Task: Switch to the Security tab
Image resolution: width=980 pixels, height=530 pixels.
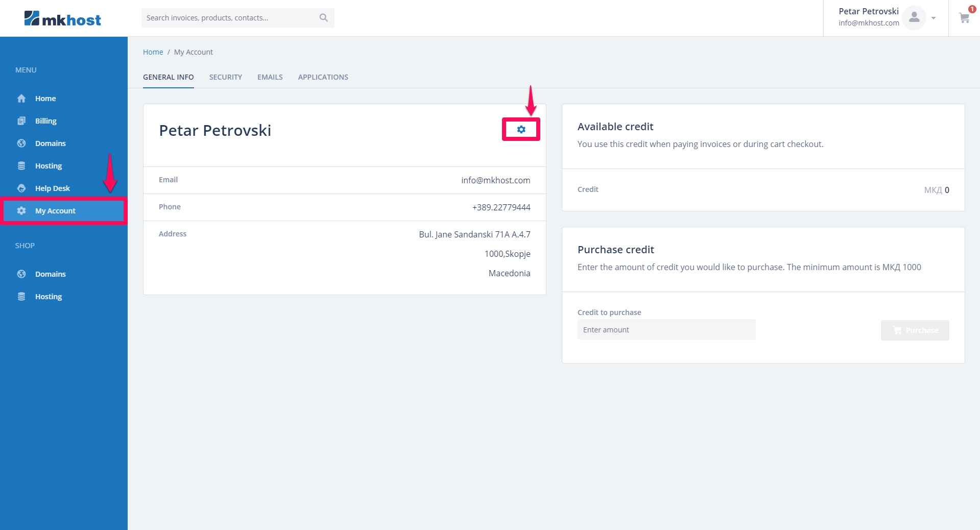Action: click(225, 77)
